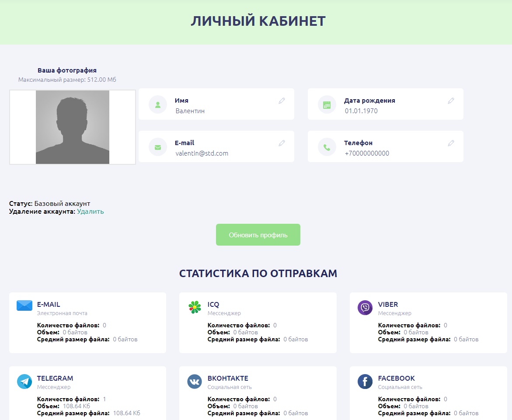Click the phone handset icon beside Телефон
This screenshot has height=420, width=512.
click(327, 147)
